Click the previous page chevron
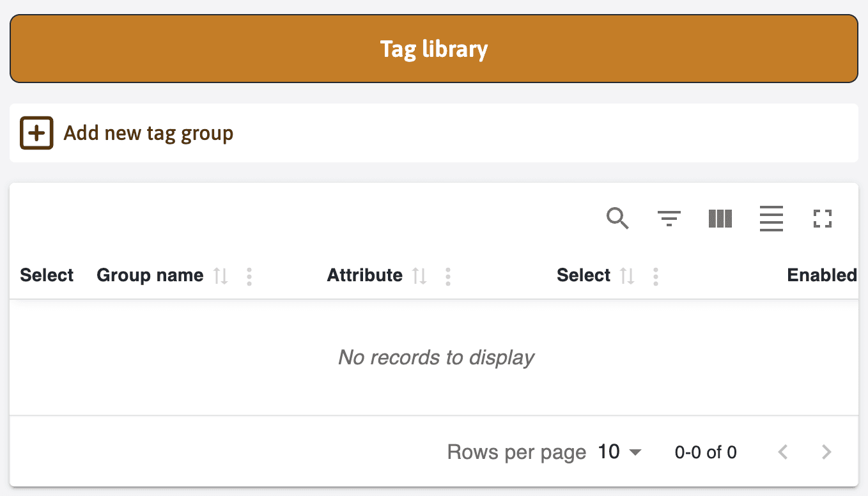868x496 pixels. 782,452
